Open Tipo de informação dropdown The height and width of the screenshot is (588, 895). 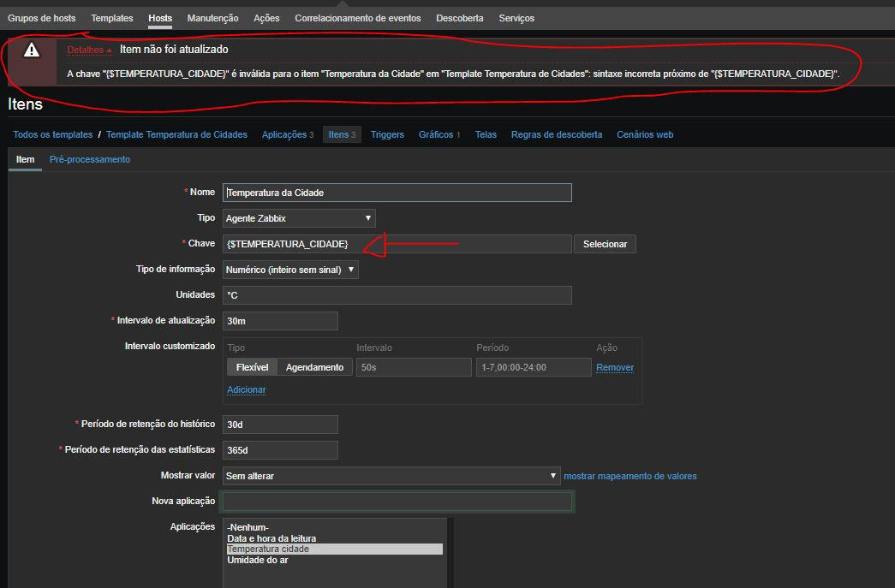[290, 270]
